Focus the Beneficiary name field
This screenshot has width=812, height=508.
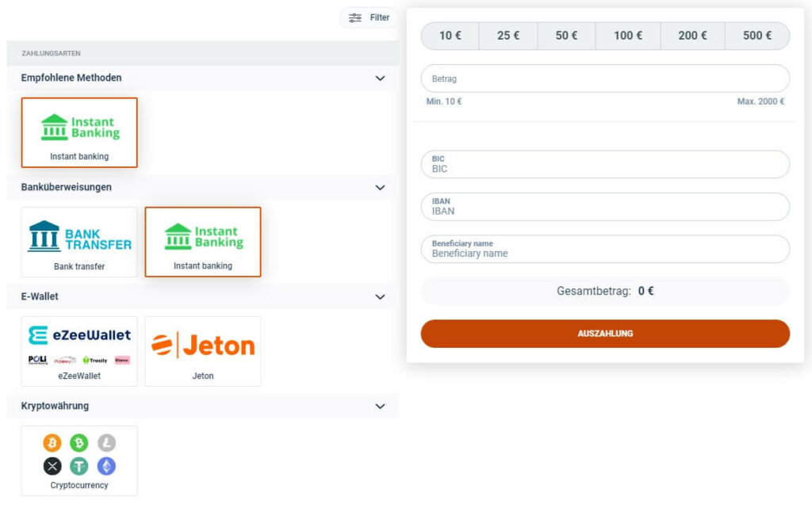pyautogui.click(x=605, y=250)
